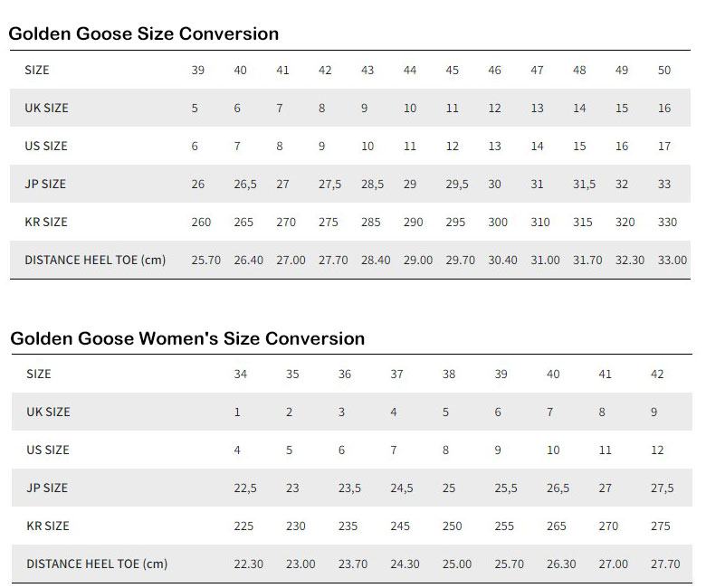Image resolution: width=706 pixels, height=588 pixels.
Task: Select the DISTANCE HEEL TOE label in the women's table
Action: (x=97, y=564)
